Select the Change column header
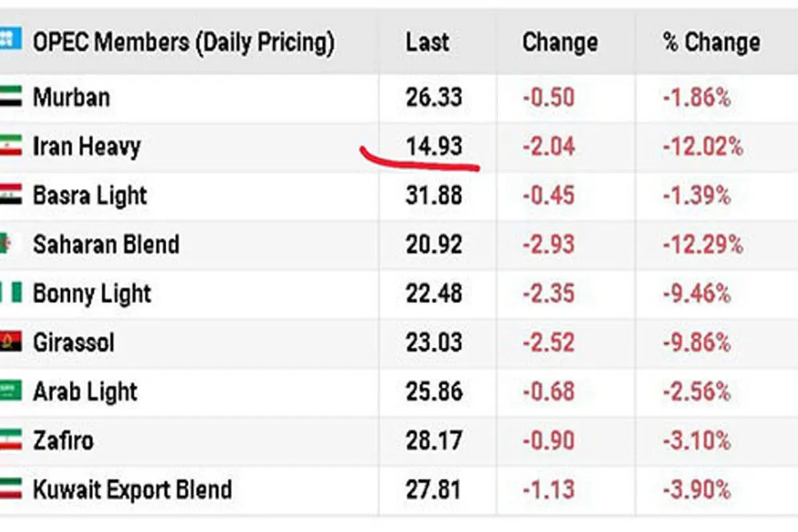Viewport: 798px width, 532px height. (560, 43)
